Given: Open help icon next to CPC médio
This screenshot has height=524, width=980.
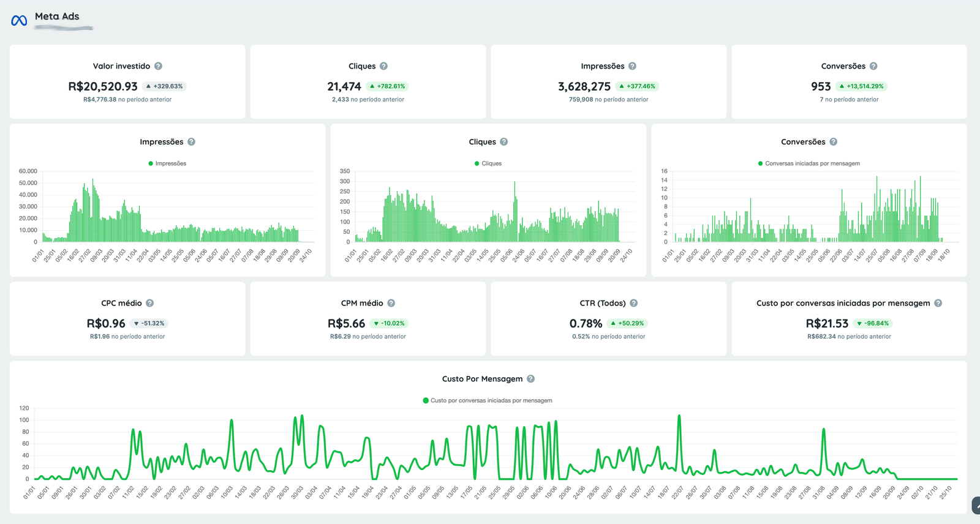Looking at the screenshot, I should [x=149, y=303].
